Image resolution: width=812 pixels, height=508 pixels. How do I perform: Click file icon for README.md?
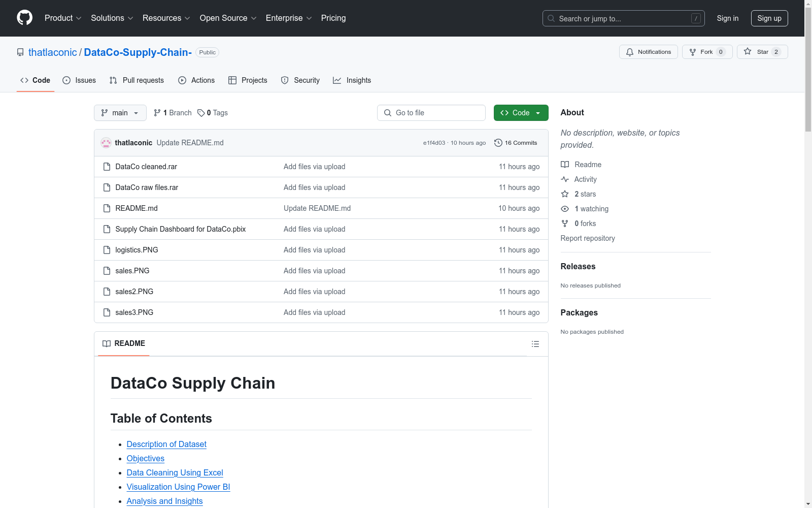click(107, 208)
